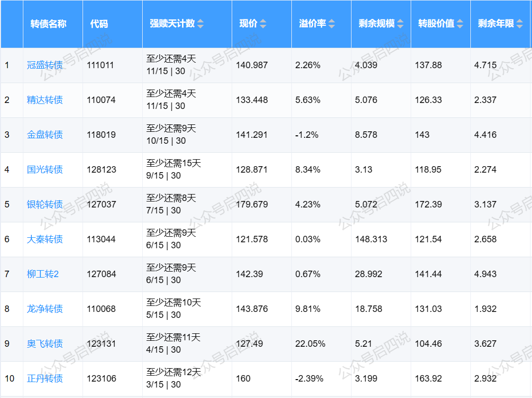Open the 国光转债 bond link
This screenshot has height=398, width=532.
[x=45, y=170]
